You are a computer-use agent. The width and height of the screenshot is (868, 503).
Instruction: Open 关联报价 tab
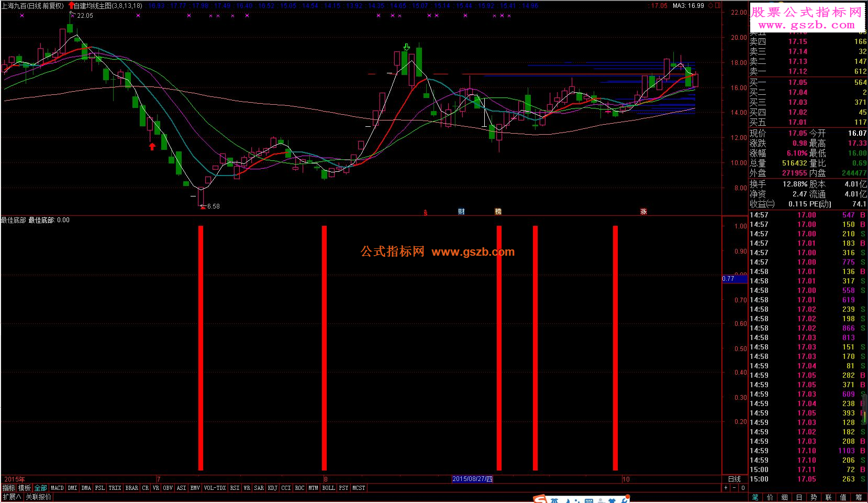39,497
